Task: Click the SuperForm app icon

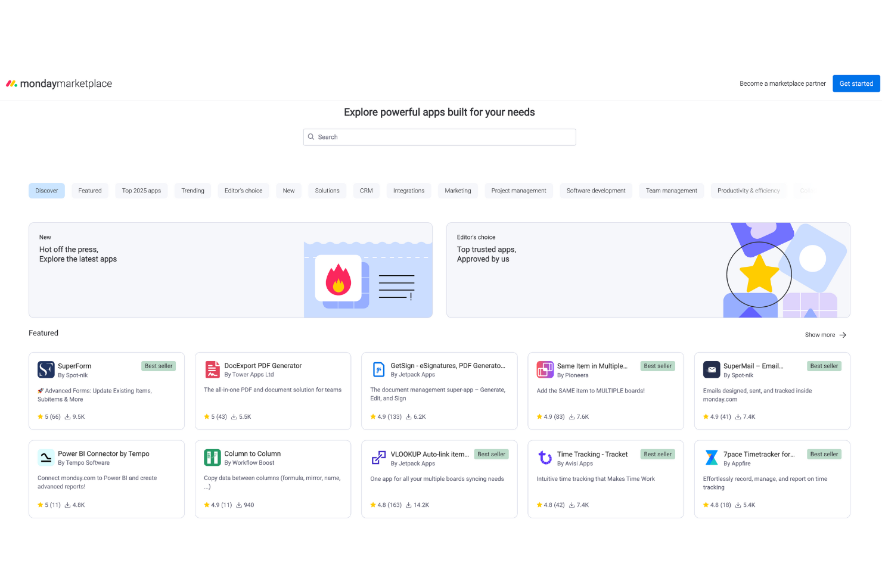Action: pos(46,370)
